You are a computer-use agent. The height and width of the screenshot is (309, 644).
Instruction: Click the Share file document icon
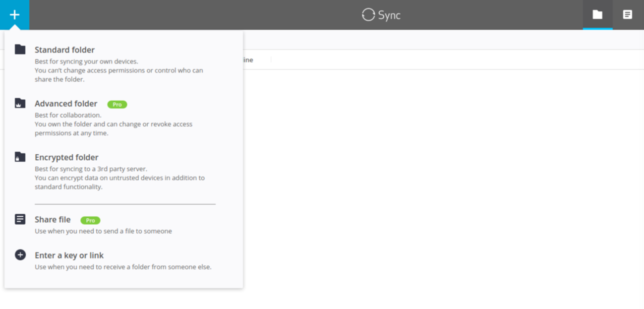20,219
